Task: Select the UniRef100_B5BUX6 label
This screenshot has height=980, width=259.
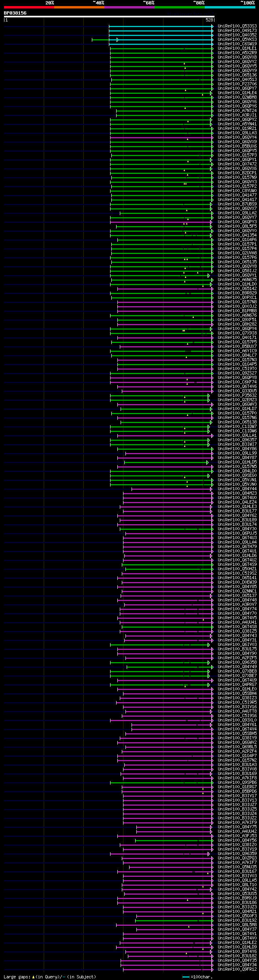Action: click(x=237, y=146)
